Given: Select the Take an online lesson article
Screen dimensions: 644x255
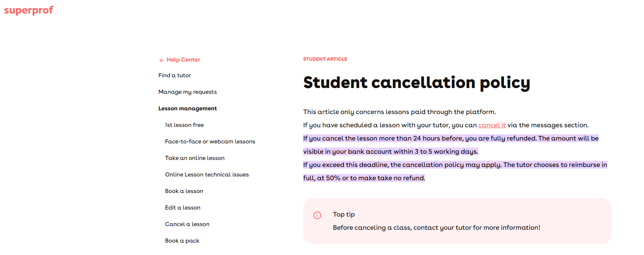Looking at the screenshot, I should [x=195, y=158].
